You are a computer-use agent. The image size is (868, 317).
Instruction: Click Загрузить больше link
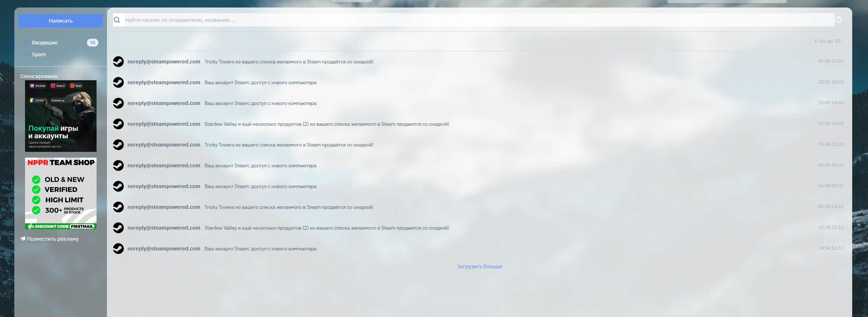480,266
